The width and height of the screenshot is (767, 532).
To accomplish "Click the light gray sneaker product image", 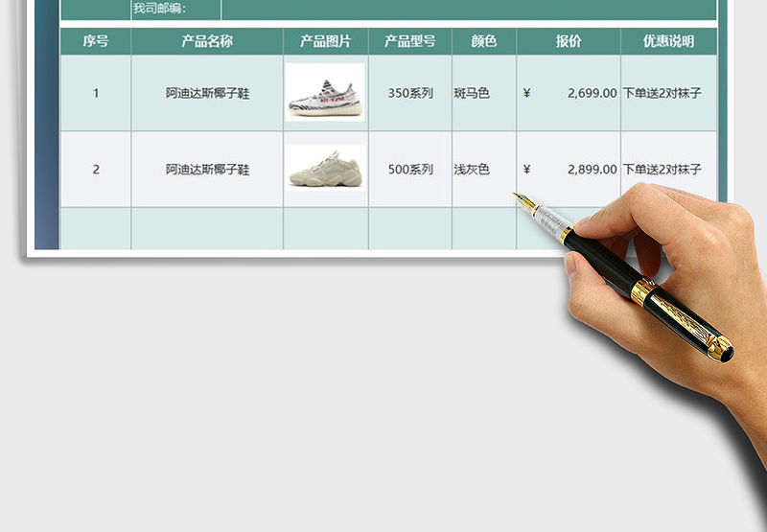I will click(326, 169).
